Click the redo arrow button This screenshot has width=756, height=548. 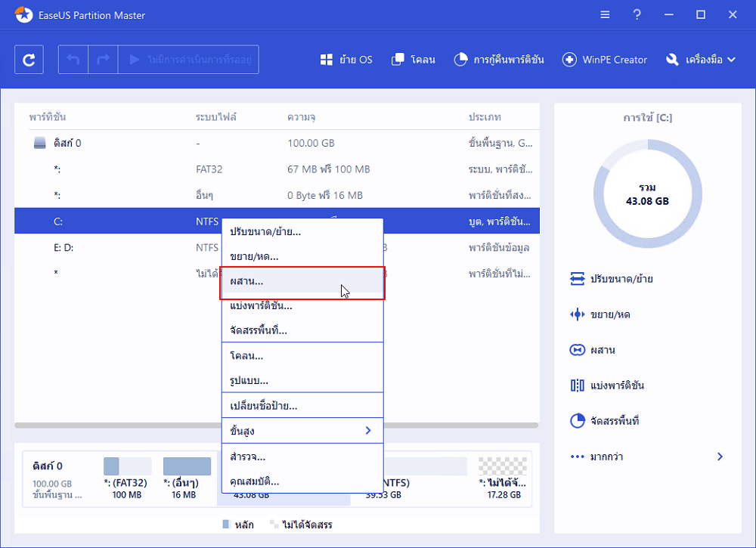[103, 60]
